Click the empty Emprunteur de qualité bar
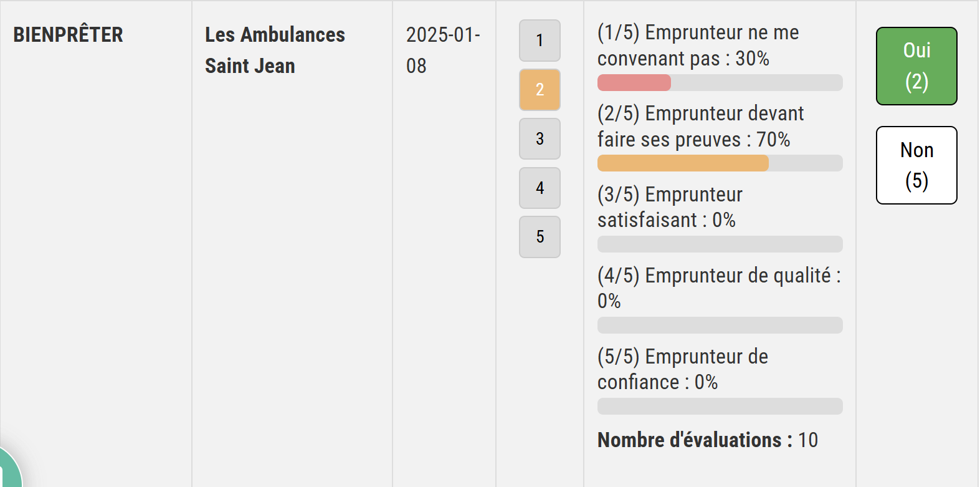 [720, 325]
